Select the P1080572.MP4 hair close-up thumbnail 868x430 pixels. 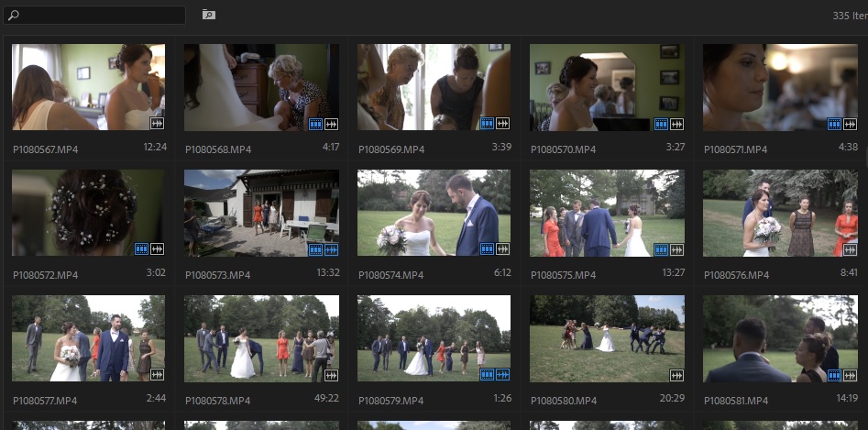[89, 213]
